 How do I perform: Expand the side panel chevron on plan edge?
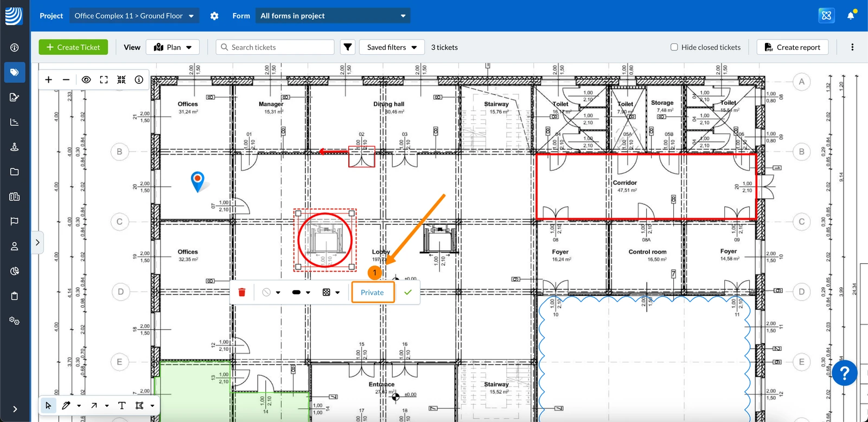(x=37, y=242)
